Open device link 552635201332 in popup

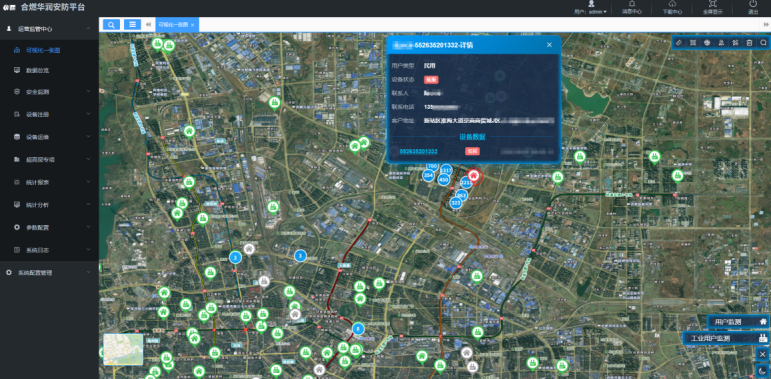(x=418, y=151)
